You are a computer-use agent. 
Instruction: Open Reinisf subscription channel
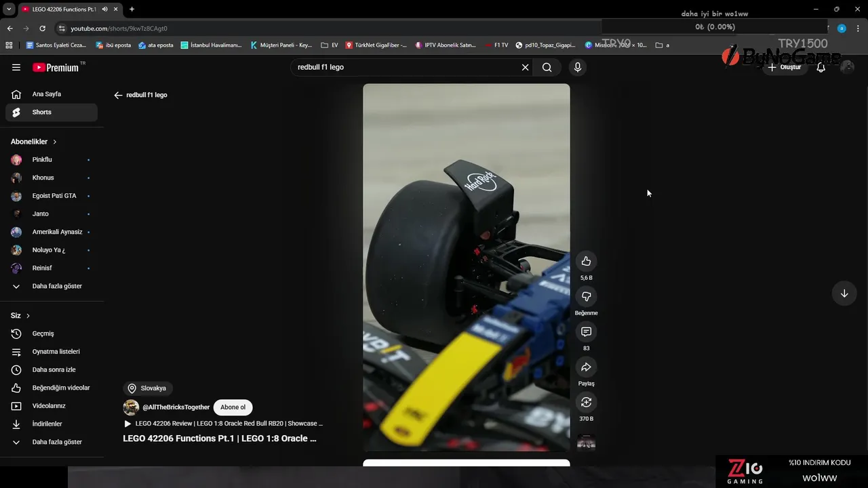[x=52, y=268]
